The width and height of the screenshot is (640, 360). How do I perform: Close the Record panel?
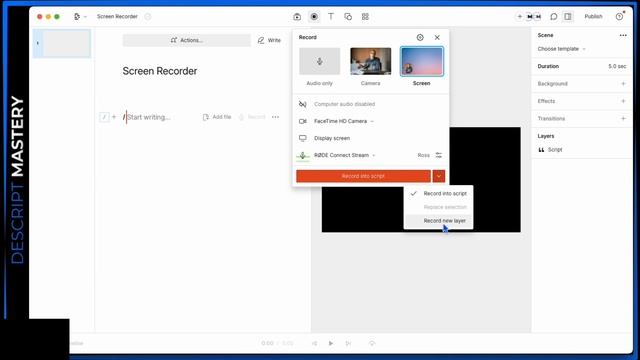(x=437, y=38)
